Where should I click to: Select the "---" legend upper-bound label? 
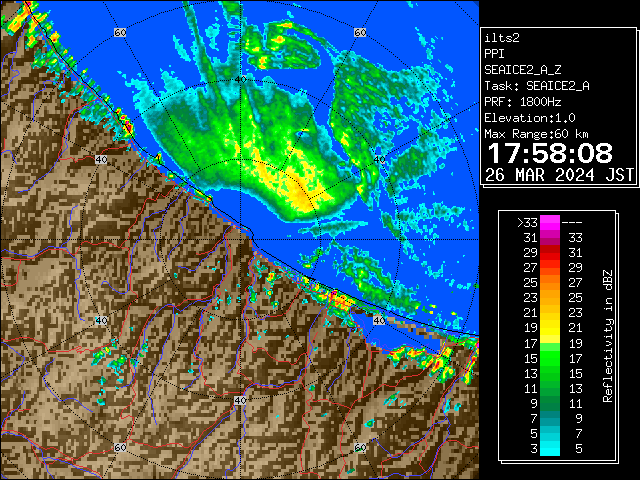[x=572, y=223]
